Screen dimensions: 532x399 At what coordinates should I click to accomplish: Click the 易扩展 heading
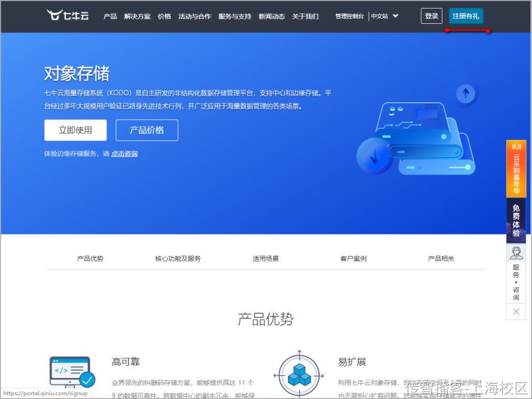tap(352, 362)
